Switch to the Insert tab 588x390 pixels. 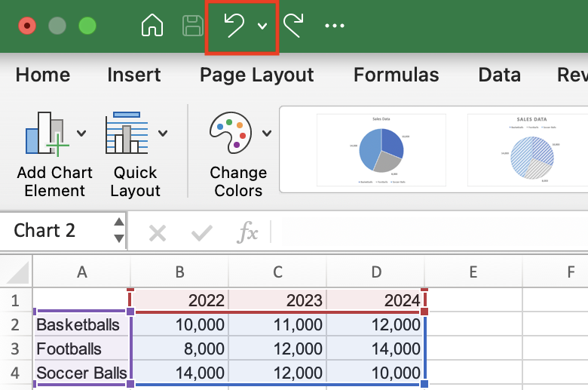134,75
